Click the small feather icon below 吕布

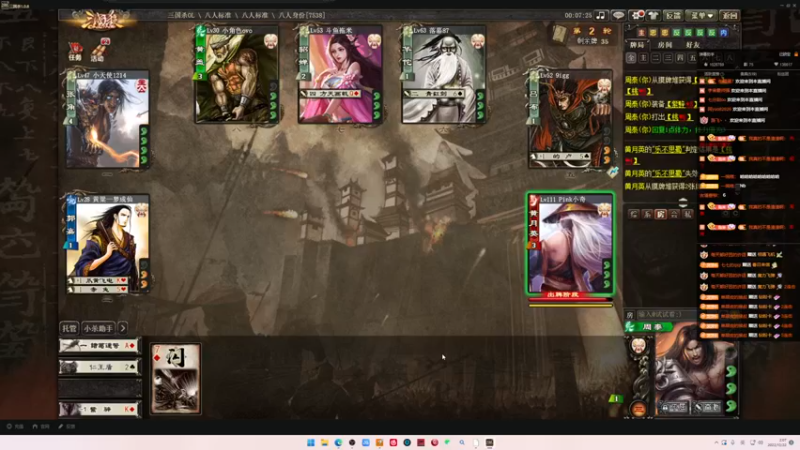click(x=613, y=172)
